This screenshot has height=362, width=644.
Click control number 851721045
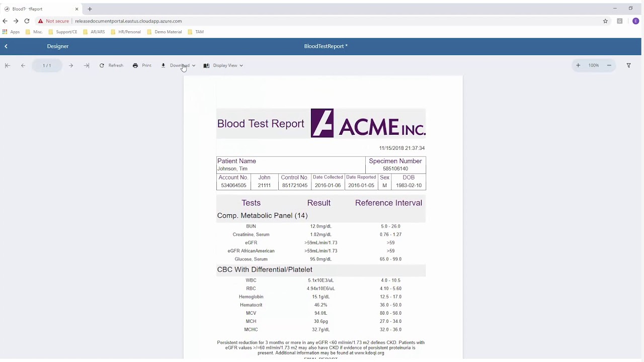click(x=294, y=186)
